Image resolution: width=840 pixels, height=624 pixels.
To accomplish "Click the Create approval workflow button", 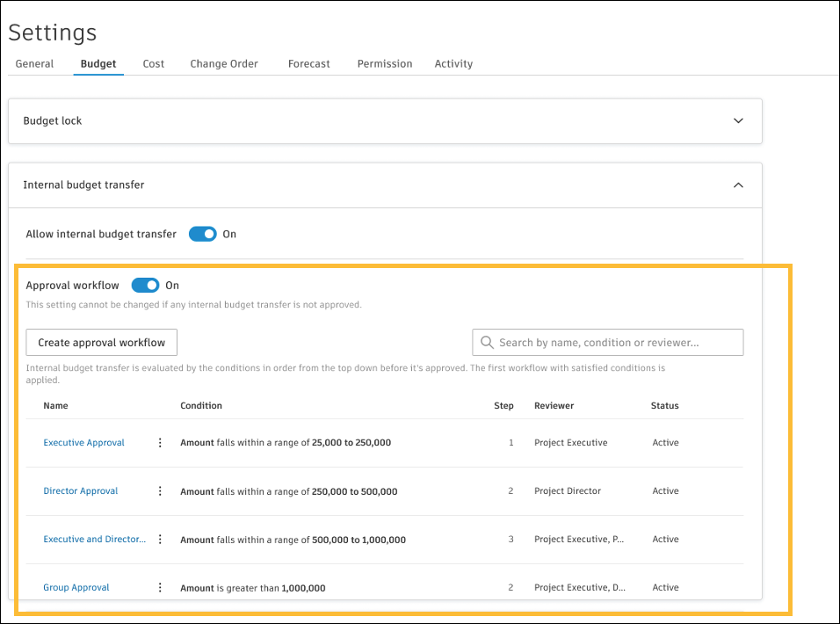I will (x=102, y=343).
